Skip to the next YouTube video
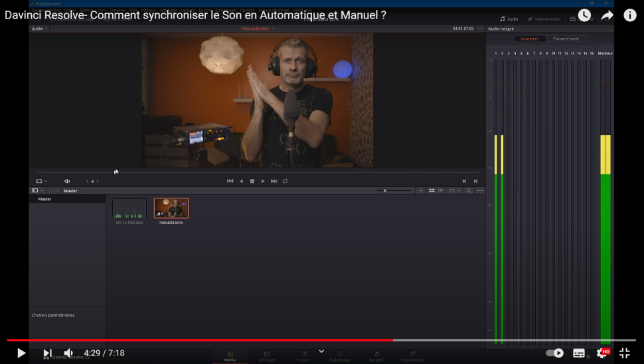The height and width of the screenshot is (364, 644). (48, 353)
